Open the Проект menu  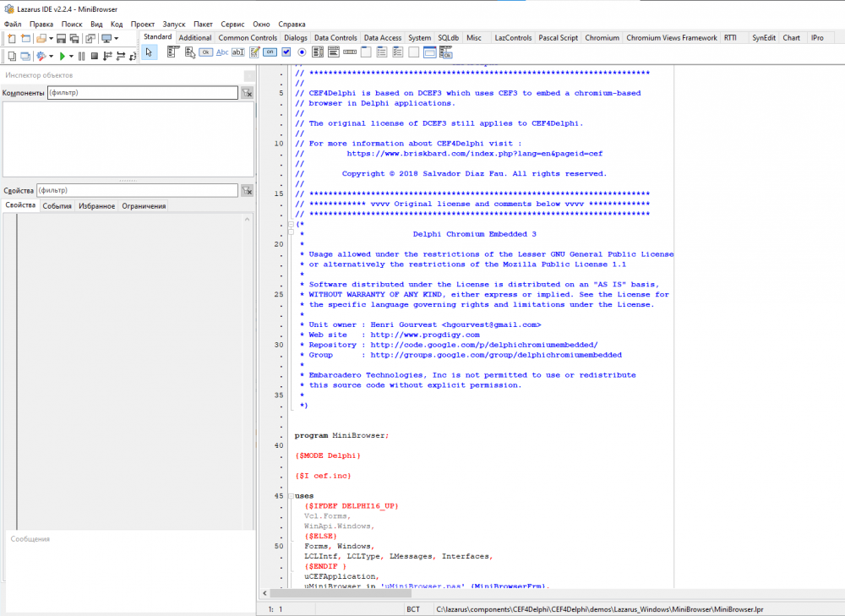[x=143, y=25]
